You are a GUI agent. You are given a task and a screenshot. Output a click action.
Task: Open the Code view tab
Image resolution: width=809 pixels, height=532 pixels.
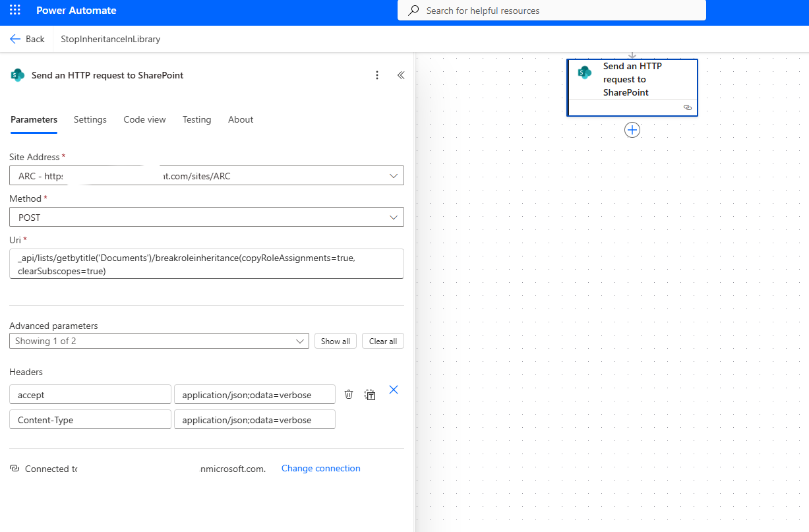coord(144,119)
